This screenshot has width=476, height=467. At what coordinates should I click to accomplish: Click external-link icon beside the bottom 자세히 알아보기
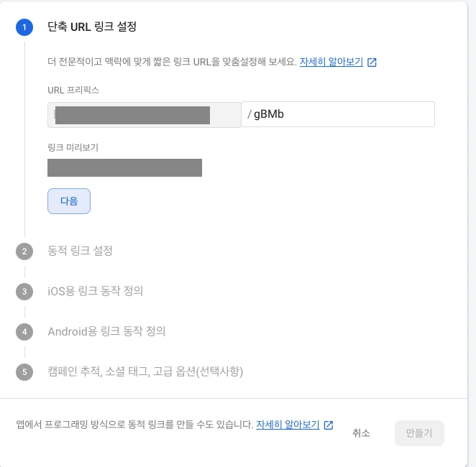coord(329,425)
